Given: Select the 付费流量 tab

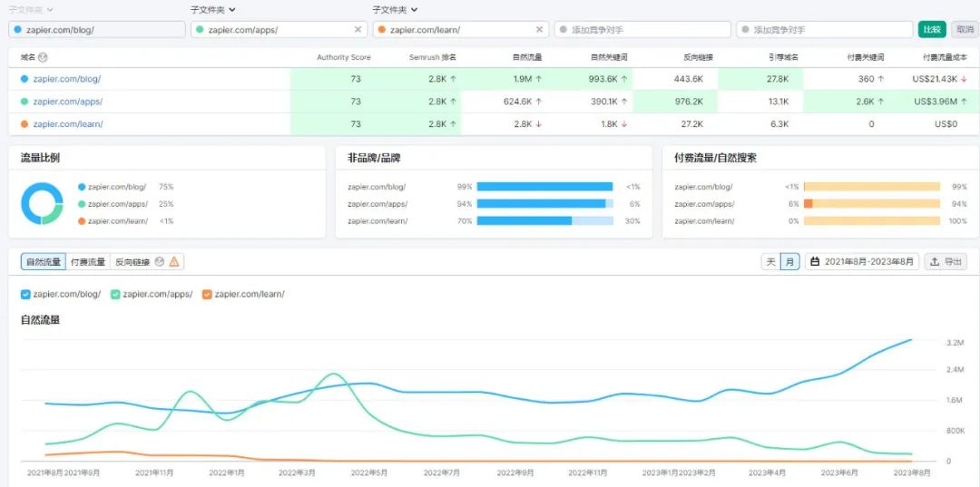Looking at the screenshot, I should click(x=88, y=261).
